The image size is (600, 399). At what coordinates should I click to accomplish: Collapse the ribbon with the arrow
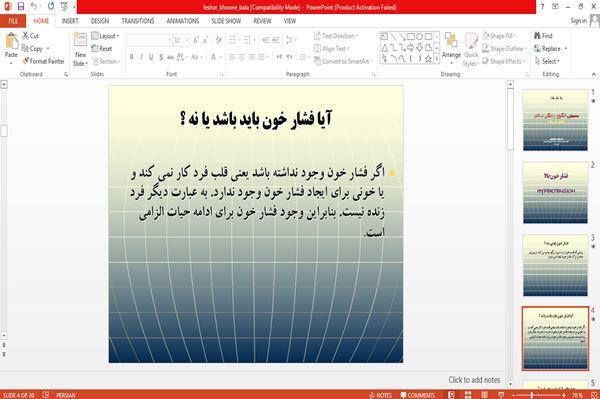click(x=593, y=74)
